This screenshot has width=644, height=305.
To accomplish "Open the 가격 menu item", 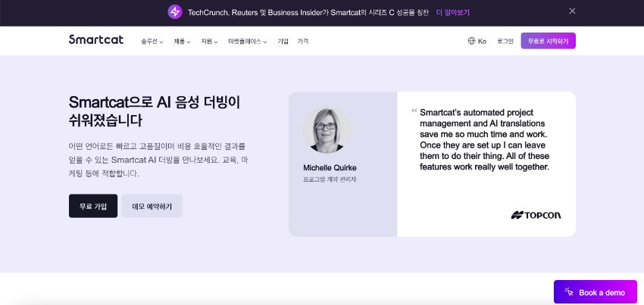I will 303,42.
